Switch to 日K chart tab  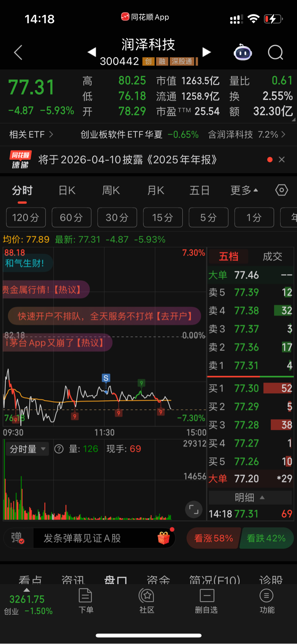pos(67,190)
